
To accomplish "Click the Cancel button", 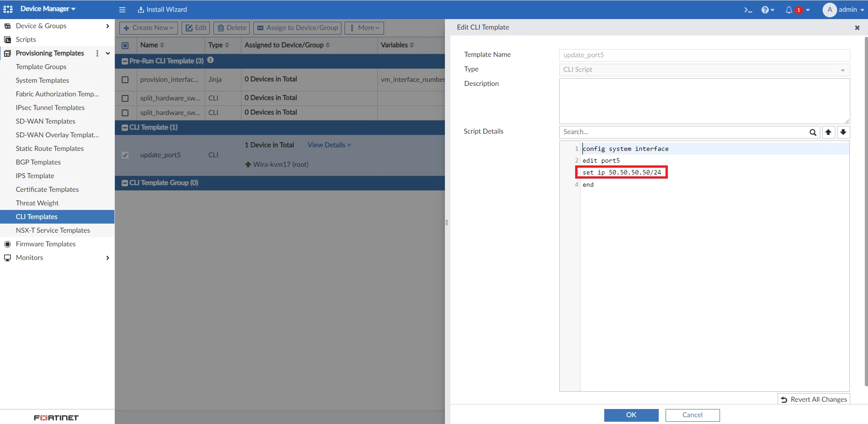I will [692, 415].
